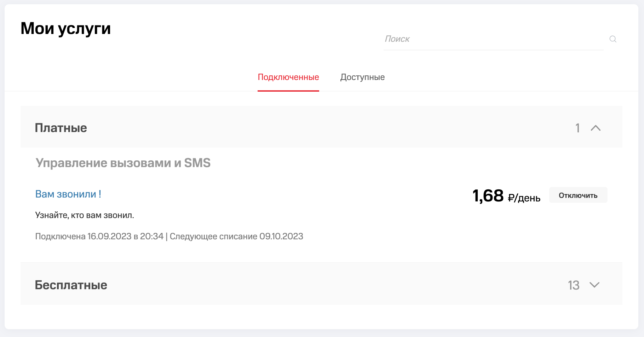Click the red underline beneath Подключенные tab

pyautogui.click(x=288, y=91)
